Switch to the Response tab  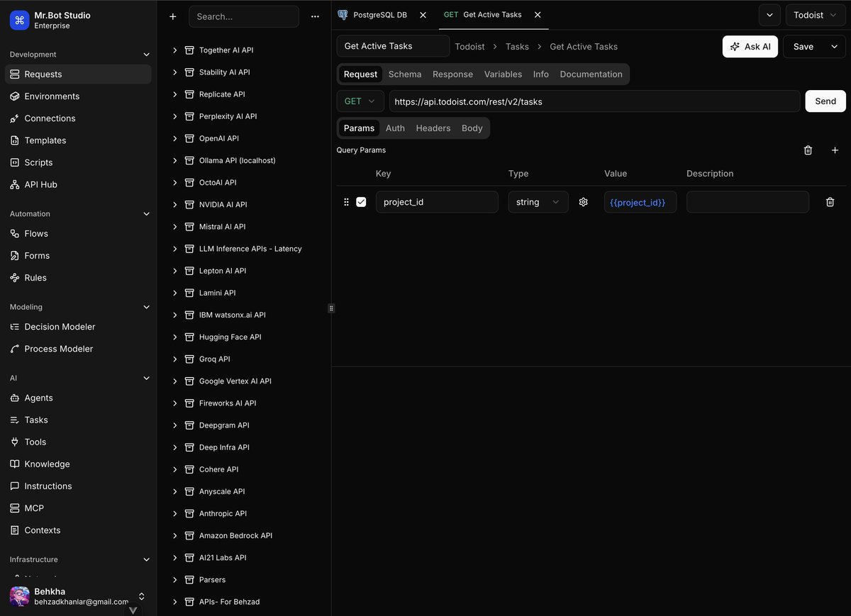(452, 74)
